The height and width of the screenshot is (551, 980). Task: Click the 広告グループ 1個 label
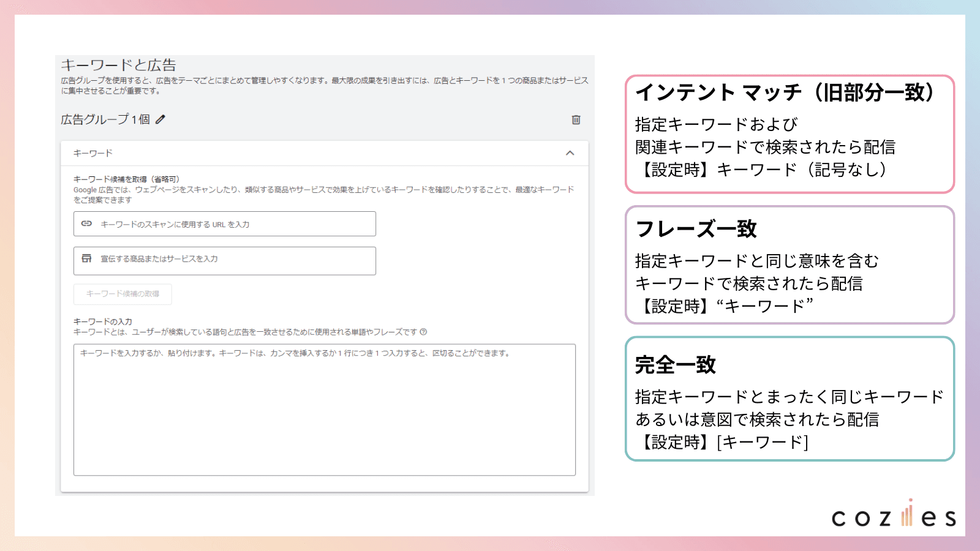click(x=105, y=119)
